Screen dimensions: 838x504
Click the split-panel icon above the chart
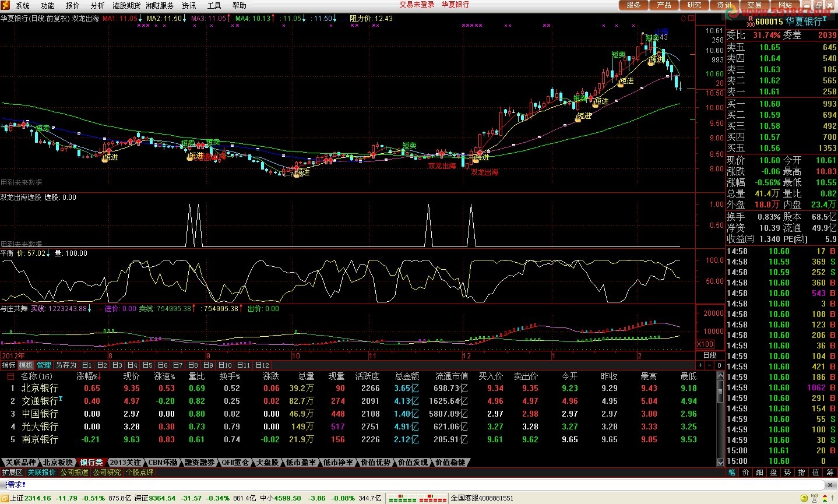pos(692,19)
